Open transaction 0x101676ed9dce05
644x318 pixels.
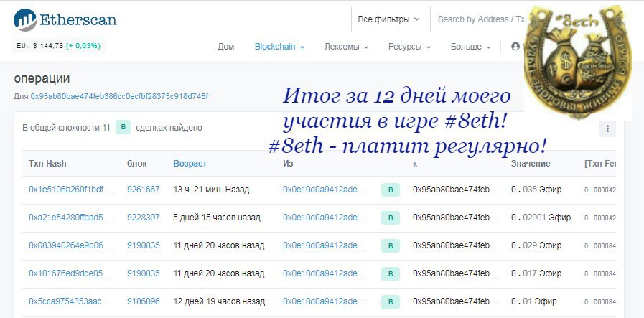coord(70,273)
